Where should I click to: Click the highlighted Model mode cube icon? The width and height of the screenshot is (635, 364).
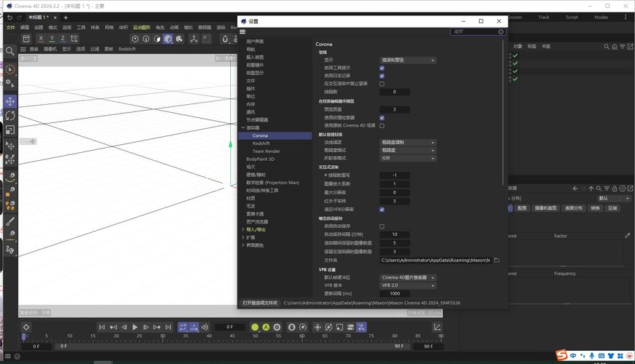(168, 39)
